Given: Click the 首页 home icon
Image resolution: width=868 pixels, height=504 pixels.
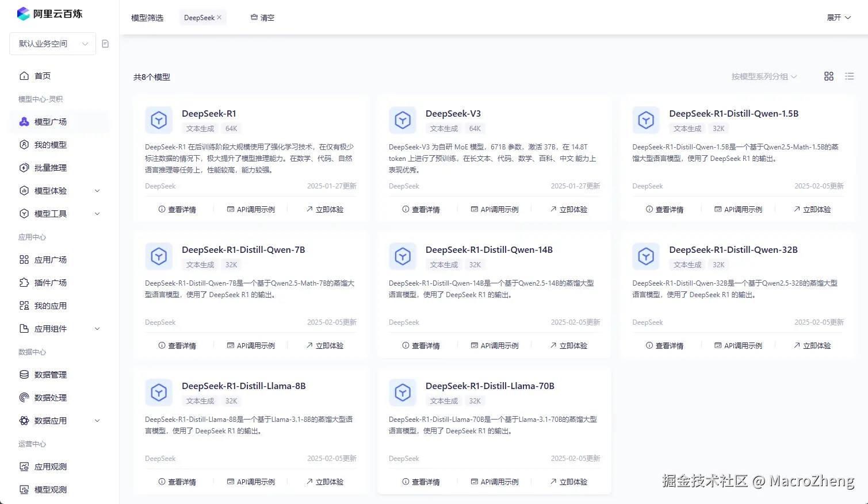Looking at the screenshot, I should 24,76.
